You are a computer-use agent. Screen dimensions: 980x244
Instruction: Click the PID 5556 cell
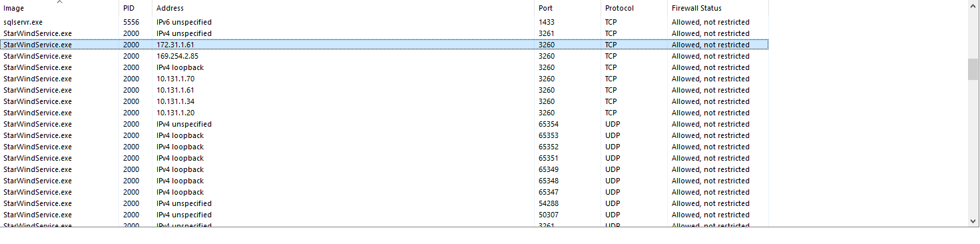[x=131, y=22]
